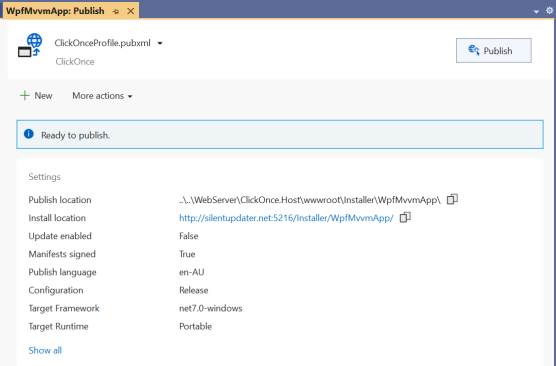Click the publish location path text
The height and width of the screenshot is (366, 556).
[310, 200]
